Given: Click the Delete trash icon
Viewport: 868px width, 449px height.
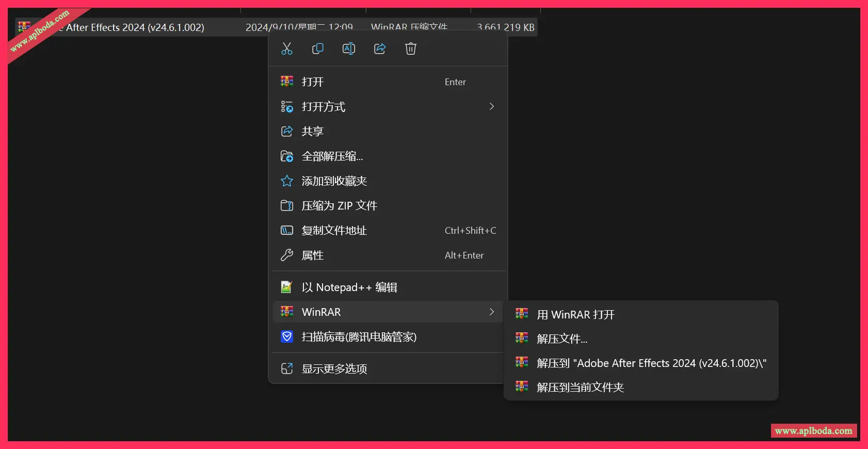Looking at the screenshot, I should [411, 49].
